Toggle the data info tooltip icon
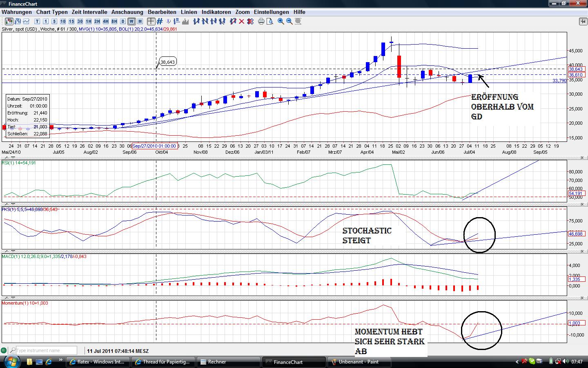This screenshot has height=368, width=588. 169,21
